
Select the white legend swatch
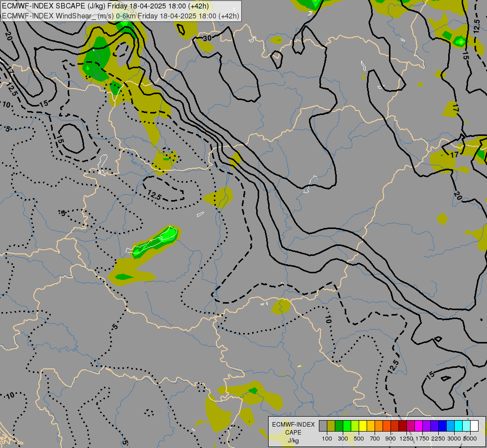(475, 426)
